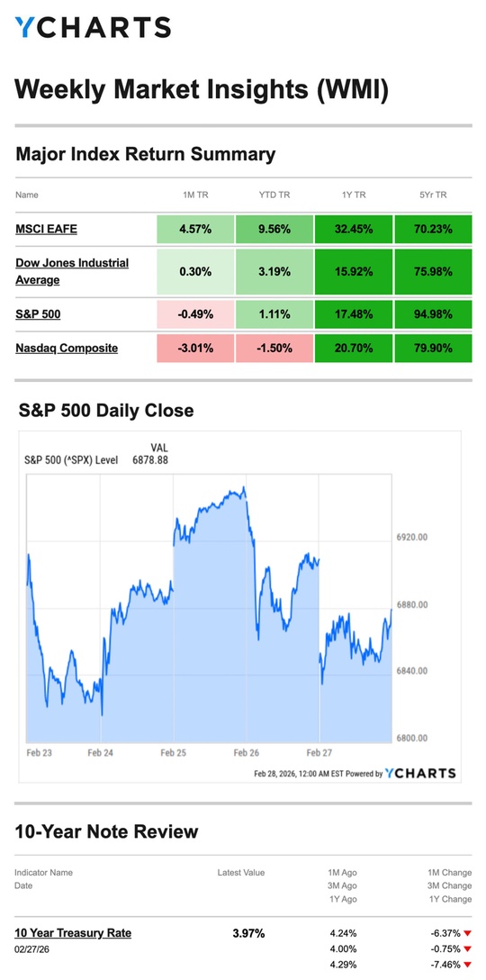Open the Nasdaq Composite link

pyautogui.click(x=67, y=348)
